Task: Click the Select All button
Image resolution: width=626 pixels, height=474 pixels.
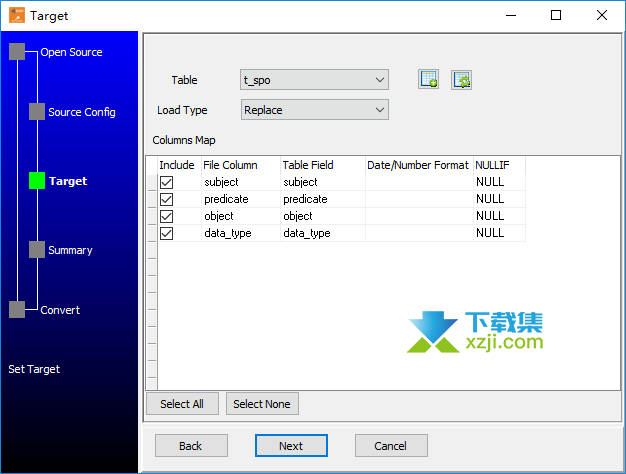Action: 182,404
